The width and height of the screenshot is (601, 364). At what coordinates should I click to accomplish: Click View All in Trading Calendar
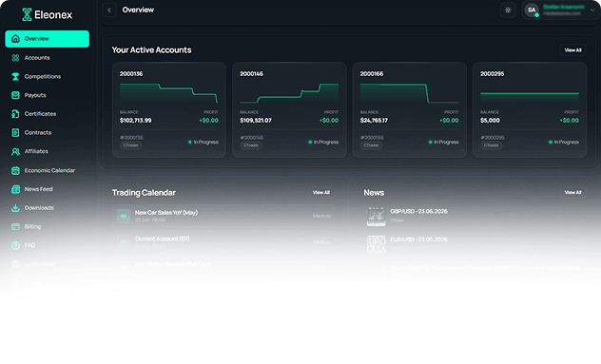(321, 192)
